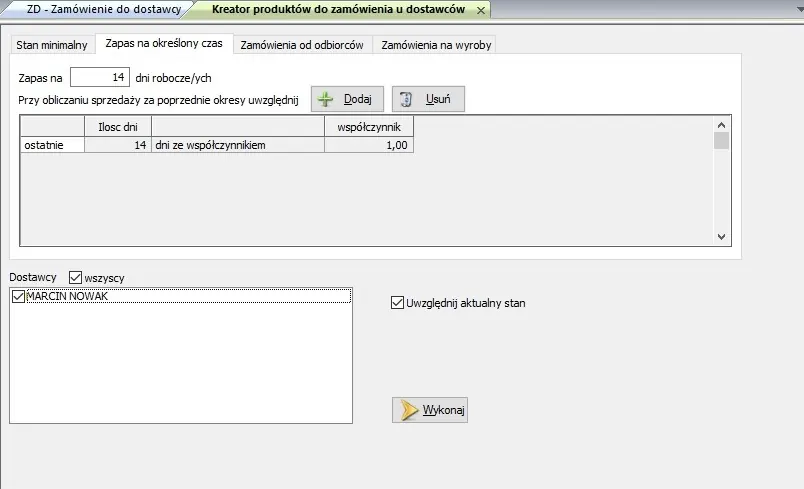Open the Zapas na określony czas tab
The width and height of the screenshot is (804, 489).
164,44
